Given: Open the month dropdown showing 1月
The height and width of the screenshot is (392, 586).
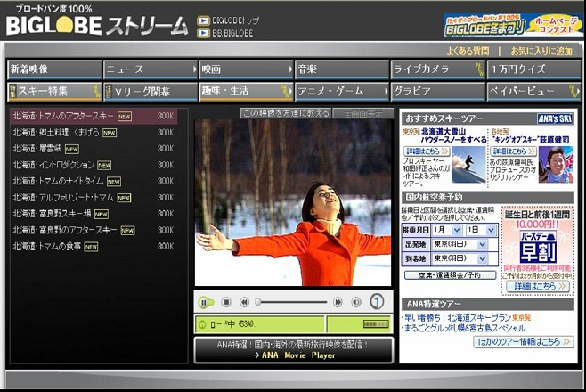Looking at the screenshot, I should click(447, 230).
